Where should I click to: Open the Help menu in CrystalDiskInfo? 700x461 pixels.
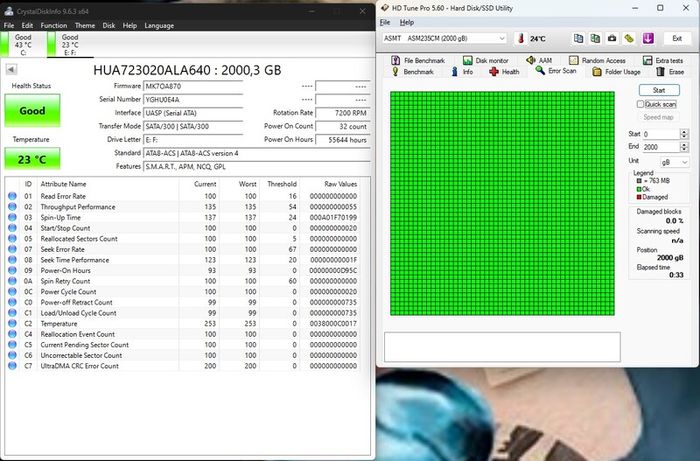[130, 25]
